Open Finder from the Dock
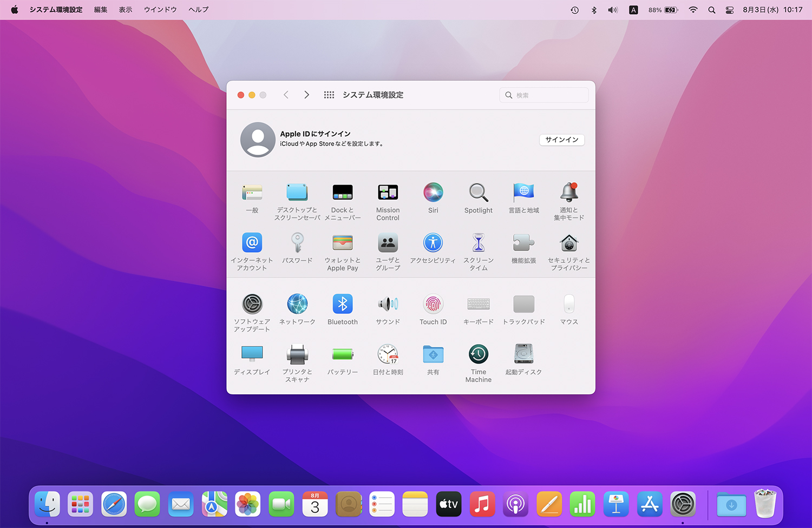The height and width of the screenshot is (528, 812). pyautogui.click(x=47, y=504)
